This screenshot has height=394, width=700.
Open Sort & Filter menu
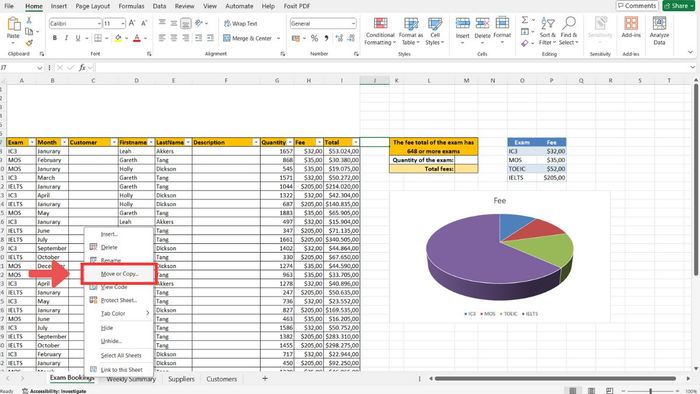[548, 31]
